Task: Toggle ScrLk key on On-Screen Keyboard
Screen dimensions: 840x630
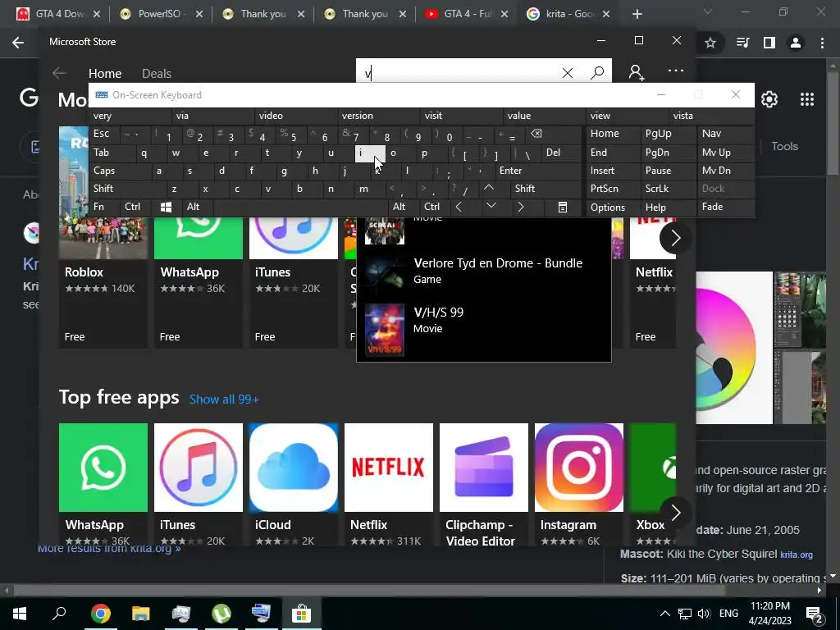Action: pyautogui.click(x=669, y=188)
